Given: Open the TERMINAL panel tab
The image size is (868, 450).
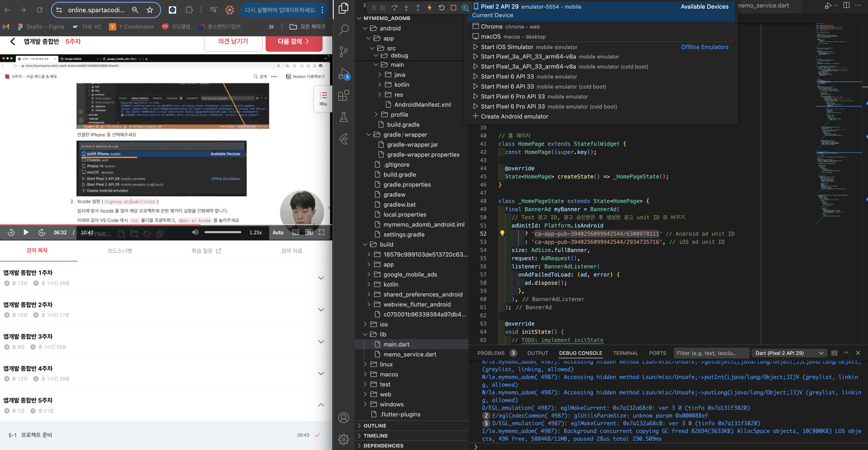Looking at the screenshot, I should coord(625,353).
